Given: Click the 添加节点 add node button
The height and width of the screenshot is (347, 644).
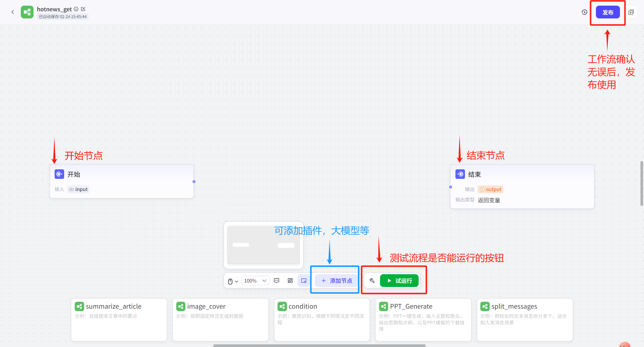Looking at the screenshot, I should click(x=337, y=281).
